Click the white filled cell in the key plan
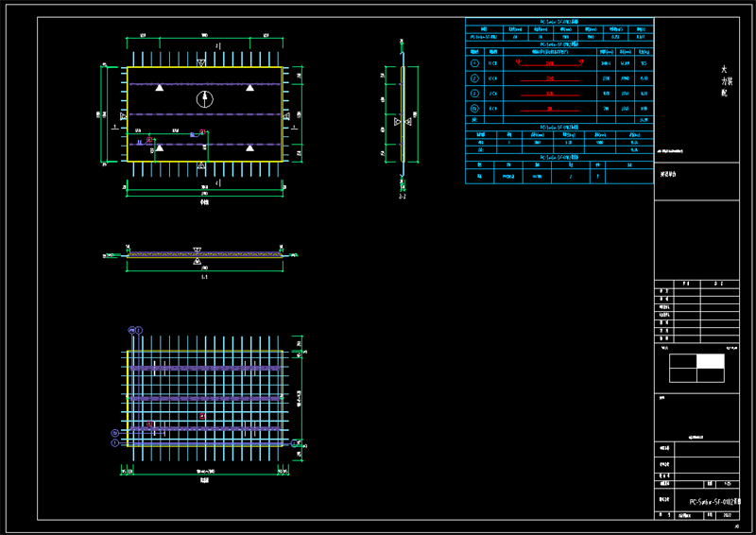756x535 pixels. [x=711, y=361]
